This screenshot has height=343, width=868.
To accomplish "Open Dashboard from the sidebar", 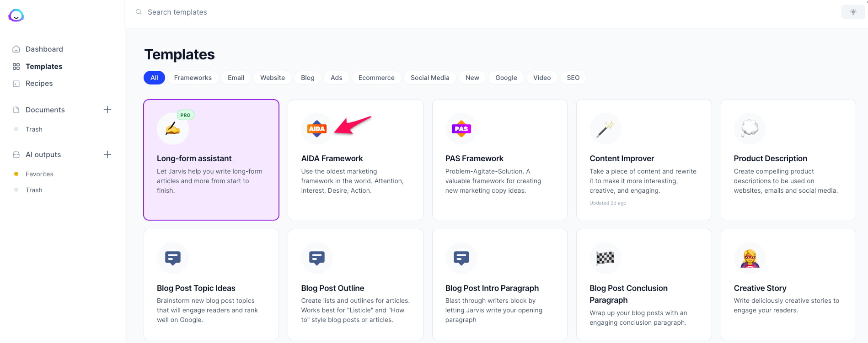I will [44, 49].
